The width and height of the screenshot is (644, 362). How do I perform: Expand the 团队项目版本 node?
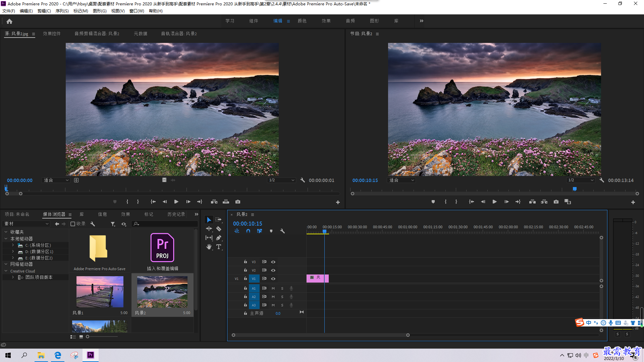point(13,277)
